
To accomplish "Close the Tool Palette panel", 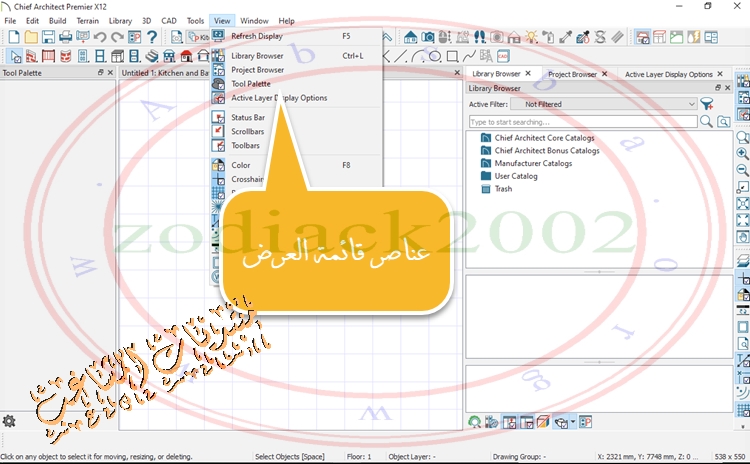I will pos(110,72).
